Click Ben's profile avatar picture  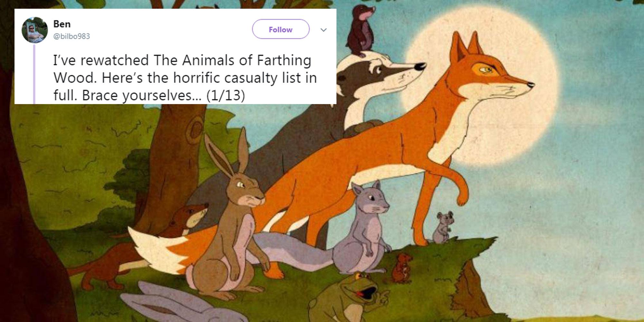point(34,30)
